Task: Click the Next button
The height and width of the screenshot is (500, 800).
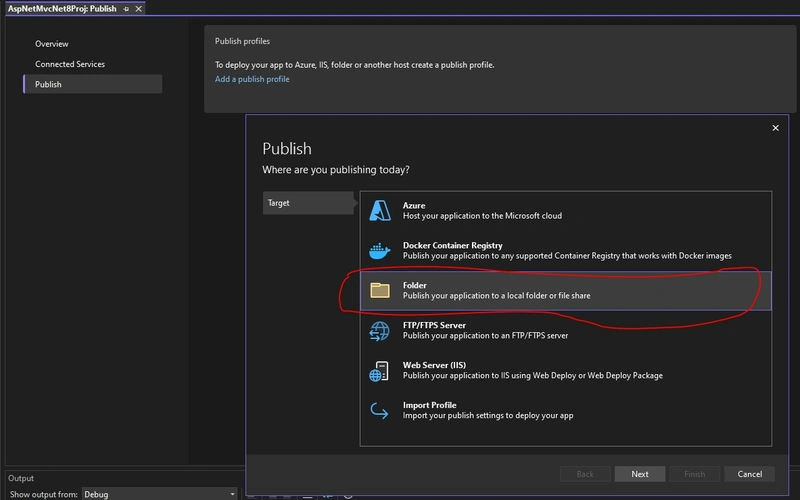Action: pos(640,474)
